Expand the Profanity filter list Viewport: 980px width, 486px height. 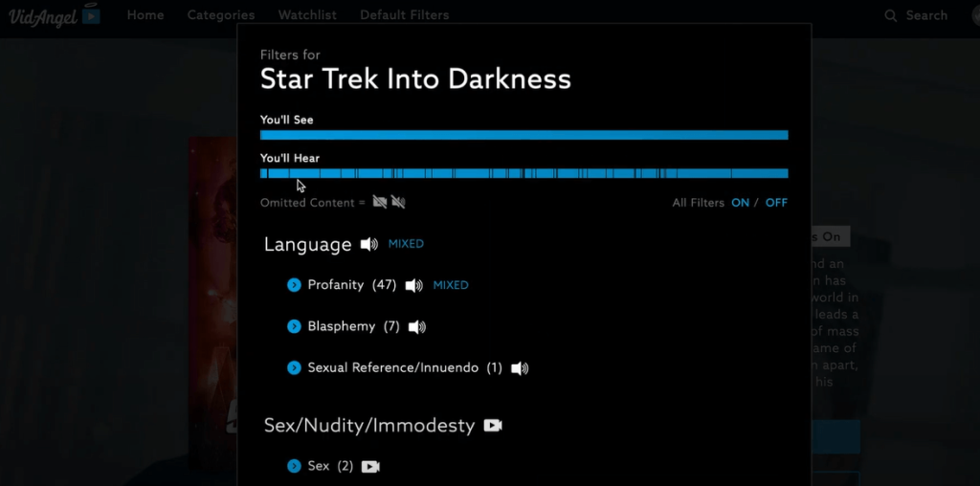295,285
